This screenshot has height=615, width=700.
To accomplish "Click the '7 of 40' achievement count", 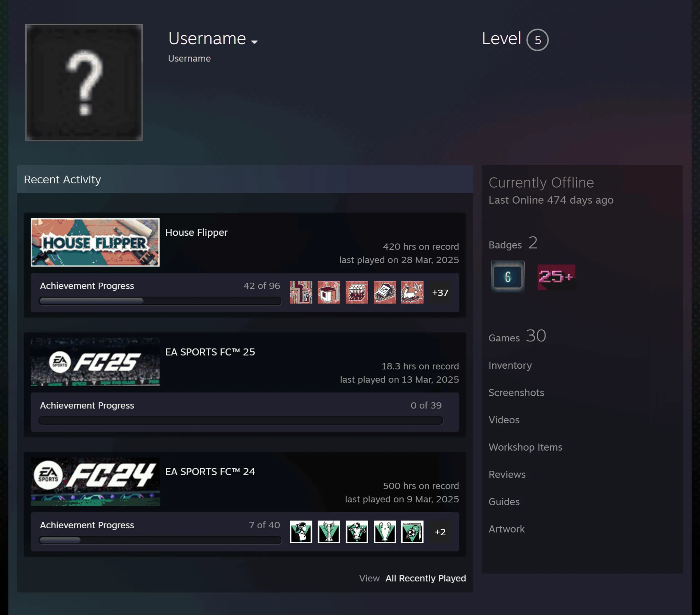I will pos(265,525).
